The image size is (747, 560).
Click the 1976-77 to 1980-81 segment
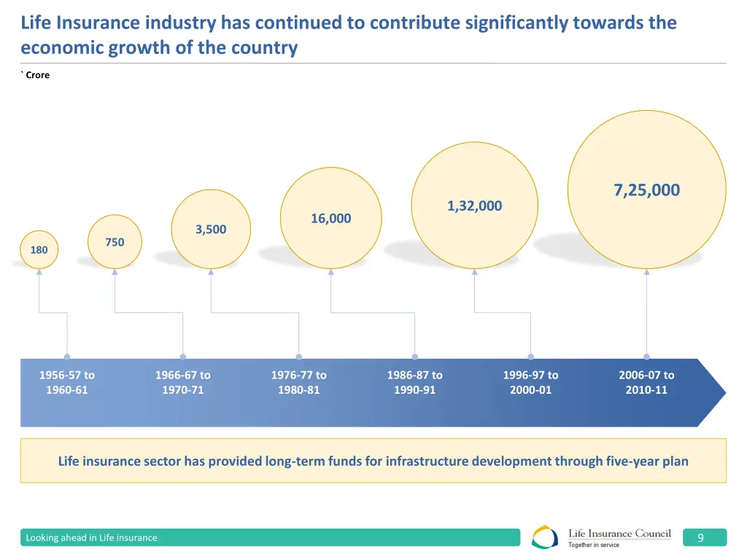coord(299,382)
